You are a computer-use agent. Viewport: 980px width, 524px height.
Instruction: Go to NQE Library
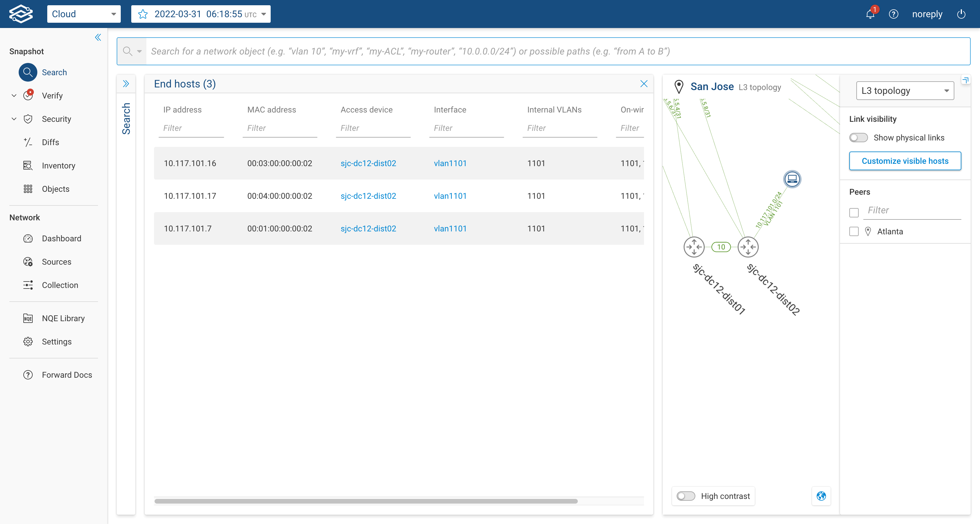(63, 318)
